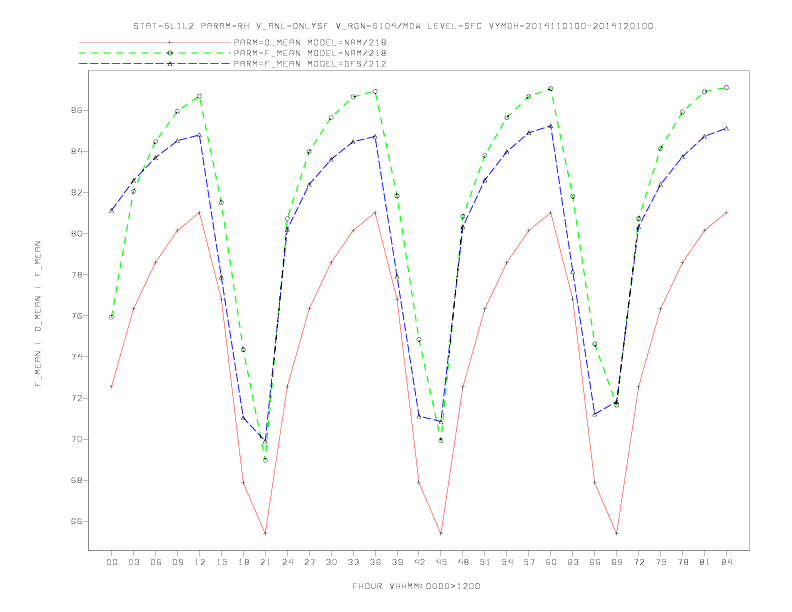792x612 pixels.
Task: Click x-axis forecast hour label 63
Action: pos(573,562)
